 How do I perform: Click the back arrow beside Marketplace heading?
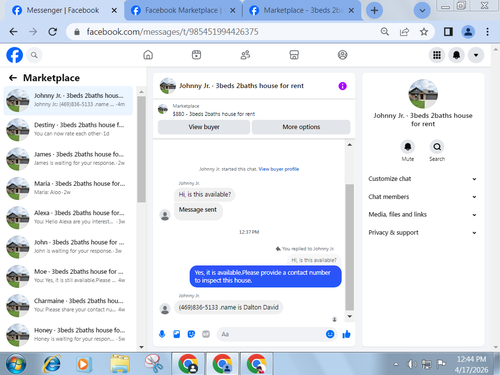coord(13,78)
